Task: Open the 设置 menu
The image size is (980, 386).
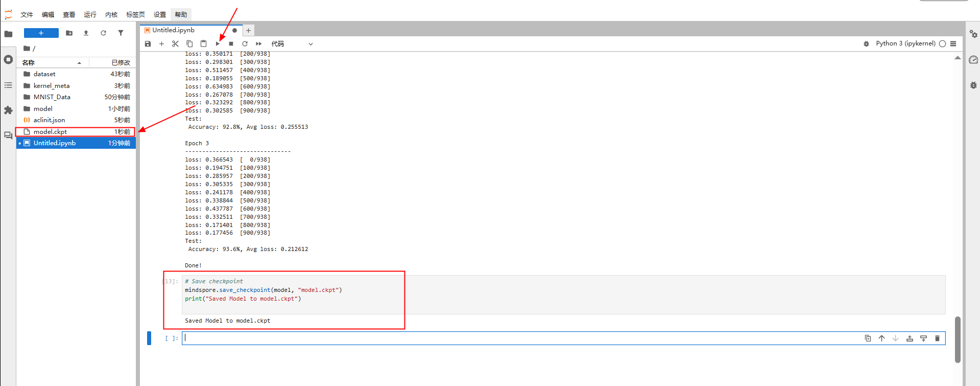Action: (160, 15)
